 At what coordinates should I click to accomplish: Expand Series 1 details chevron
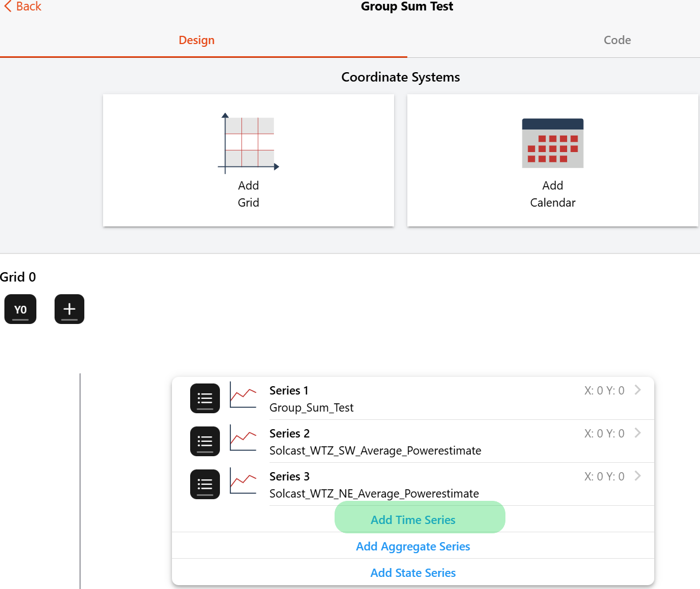tap(638, 390)
